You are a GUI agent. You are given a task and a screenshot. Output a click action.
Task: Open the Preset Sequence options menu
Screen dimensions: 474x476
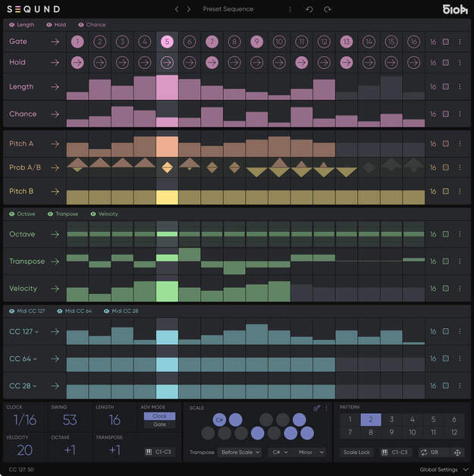(x=290, y=9)
